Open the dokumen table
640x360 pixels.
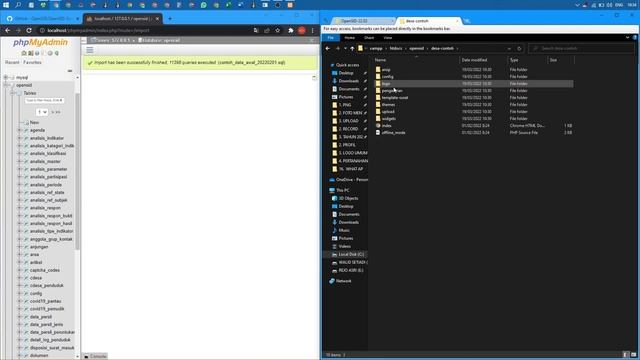tap(39, 355)
